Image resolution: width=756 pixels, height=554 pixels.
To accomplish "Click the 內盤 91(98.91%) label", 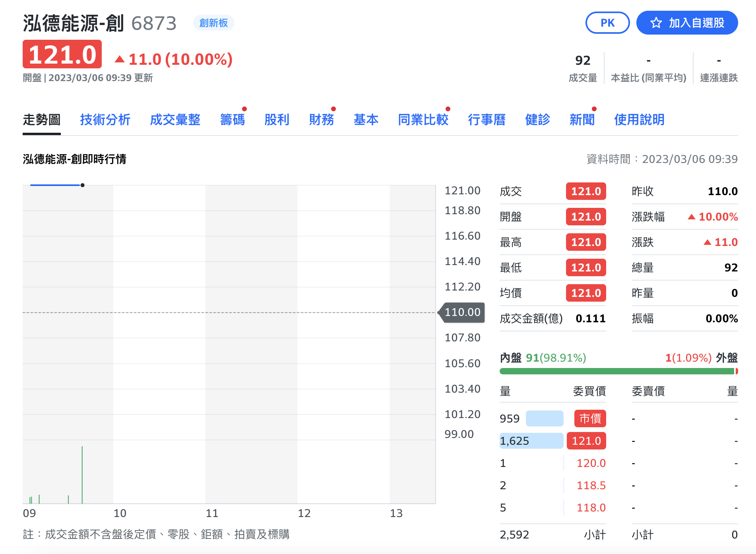I will pyautogui.click(x=543, y=358).
